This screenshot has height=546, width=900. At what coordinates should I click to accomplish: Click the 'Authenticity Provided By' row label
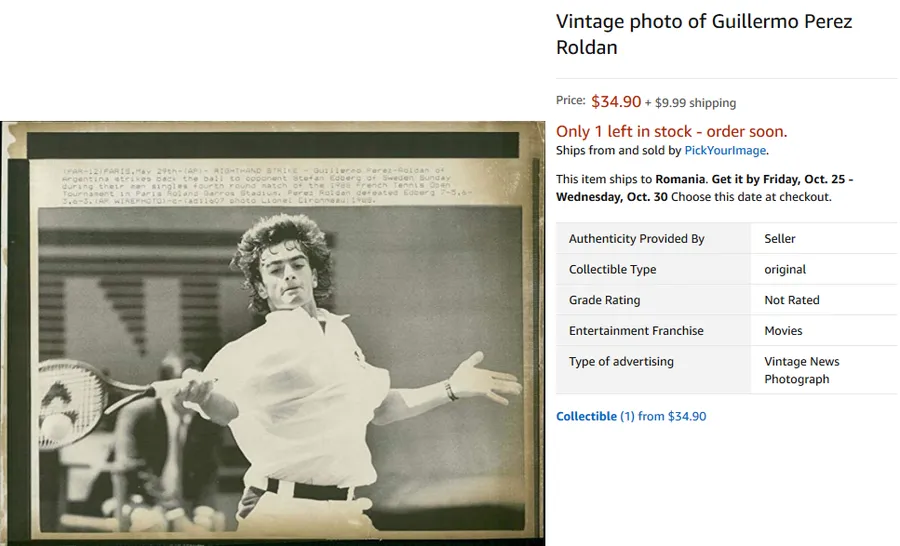point(636,238)
